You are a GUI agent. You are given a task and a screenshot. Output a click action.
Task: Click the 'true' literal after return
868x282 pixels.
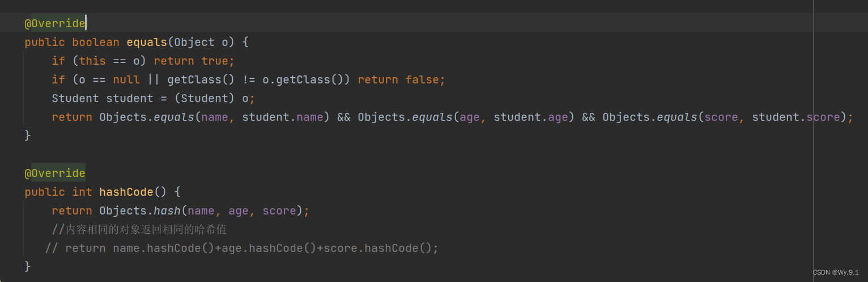tap(215, 61)
